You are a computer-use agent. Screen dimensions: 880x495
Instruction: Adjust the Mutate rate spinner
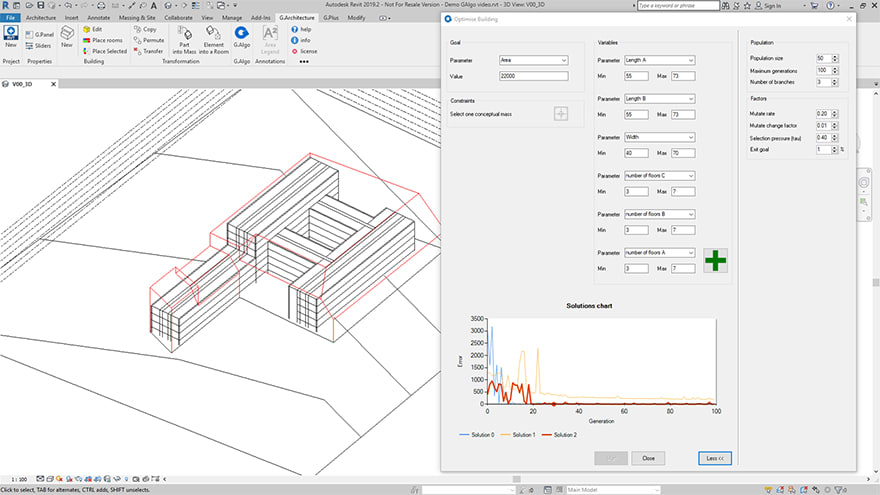click(835, 114)
